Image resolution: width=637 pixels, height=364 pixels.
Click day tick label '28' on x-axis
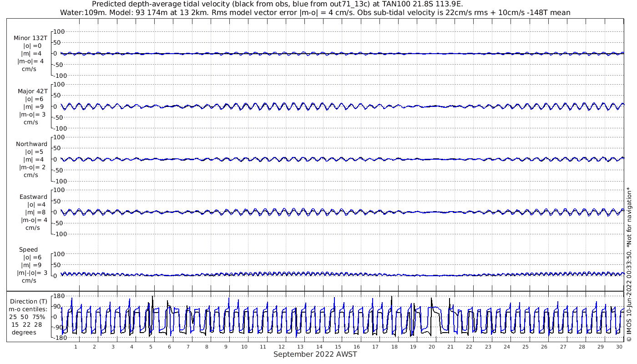pos(582,347)
